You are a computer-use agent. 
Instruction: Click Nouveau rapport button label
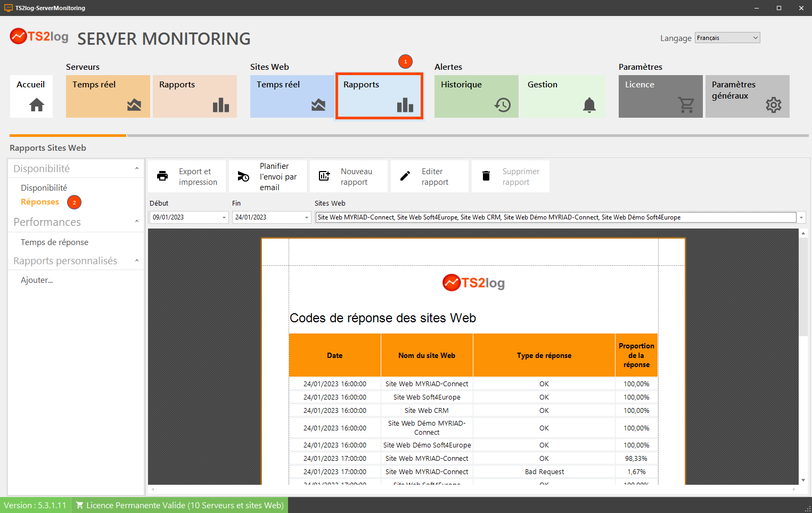coord(356,177)
